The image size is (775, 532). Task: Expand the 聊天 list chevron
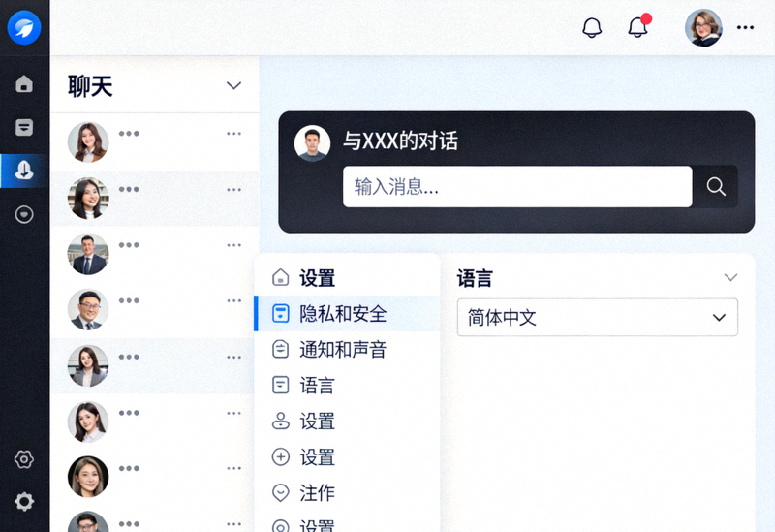click(x=233, y=85)
